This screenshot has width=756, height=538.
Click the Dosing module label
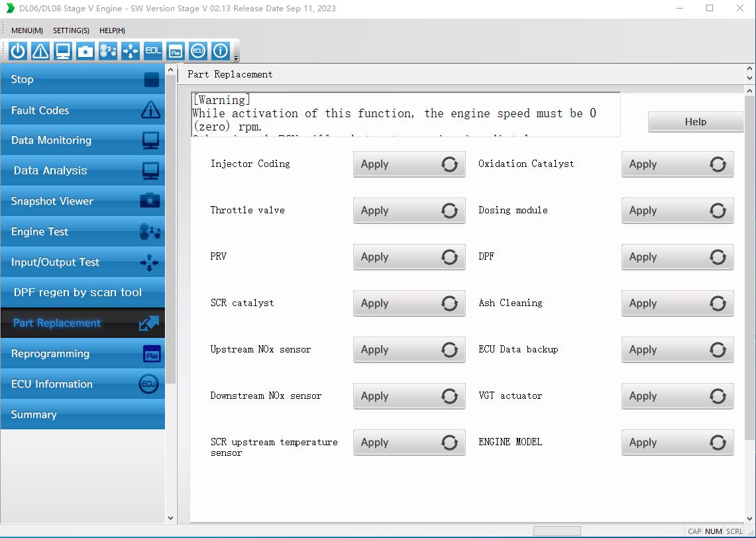click(513, 210)
